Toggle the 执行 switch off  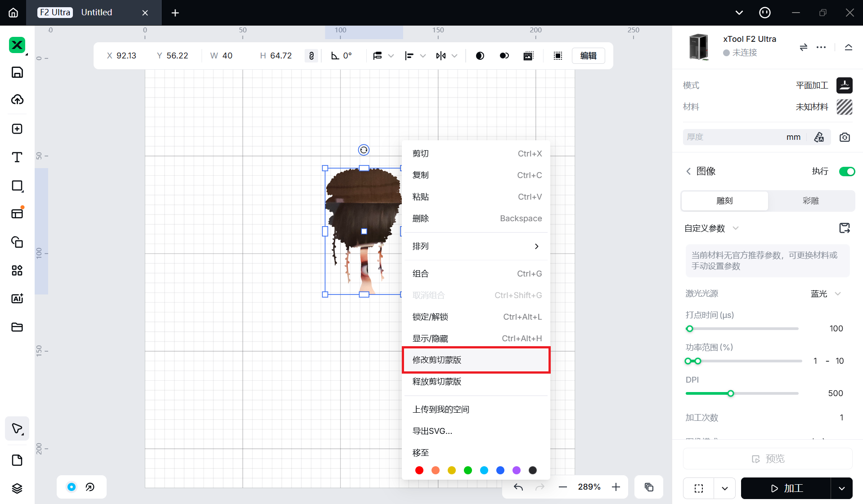coord(846,171)
